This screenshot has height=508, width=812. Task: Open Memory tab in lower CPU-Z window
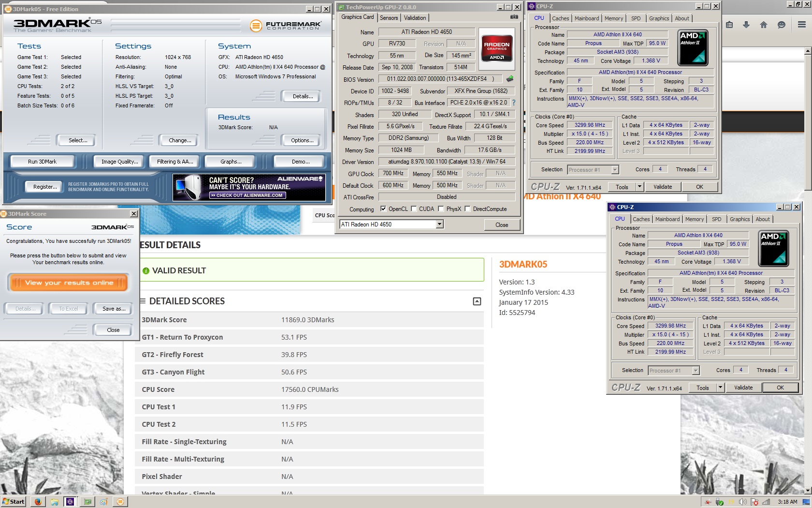click(x=695, y=219)
